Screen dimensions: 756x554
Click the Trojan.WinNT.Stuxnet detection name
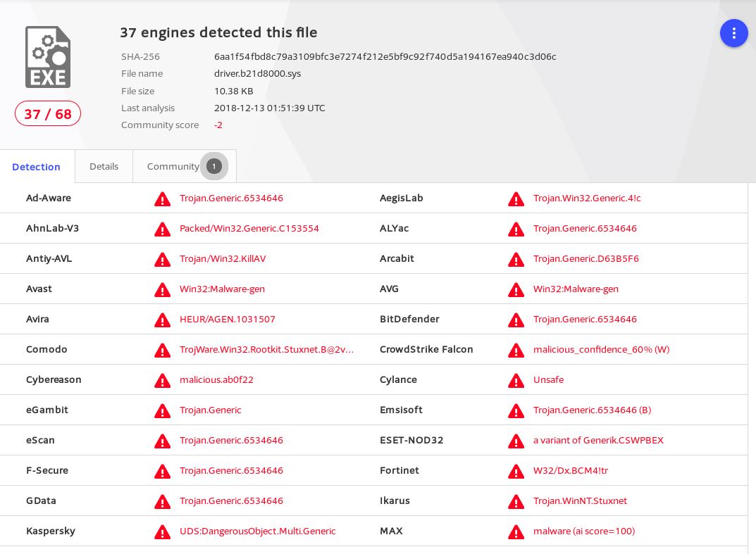(x=580, y=501)
